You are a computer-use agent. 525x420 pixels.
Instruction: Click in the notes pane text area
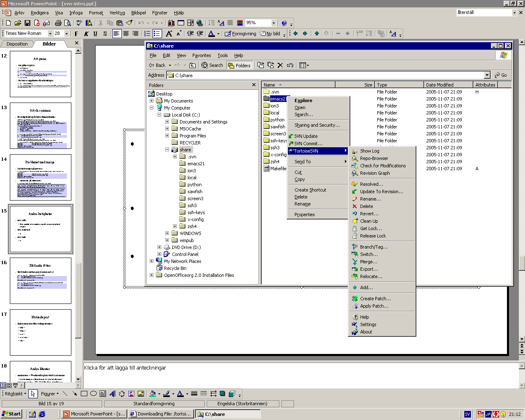[x=301, y=375]
